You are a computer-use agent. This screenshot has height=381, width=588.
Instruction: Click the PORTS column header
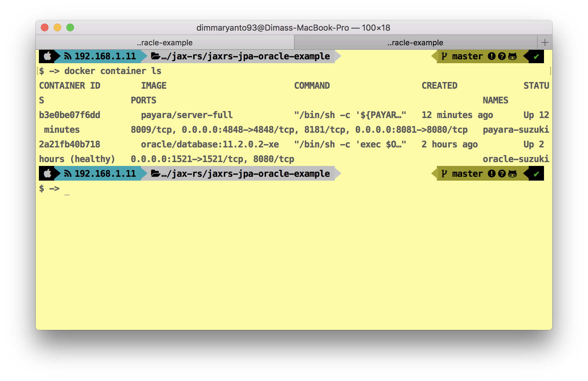tap(143, 101)
